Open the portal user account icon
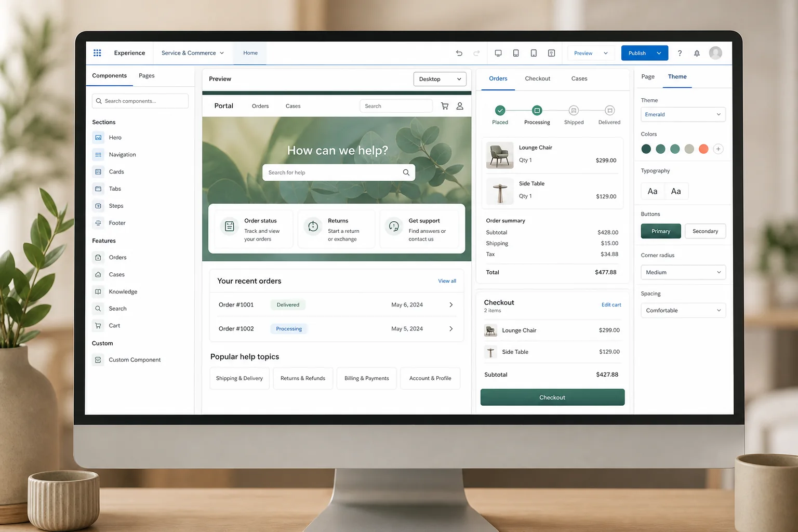Viewport: 798px width, 532px height. [x=460, y=106]
